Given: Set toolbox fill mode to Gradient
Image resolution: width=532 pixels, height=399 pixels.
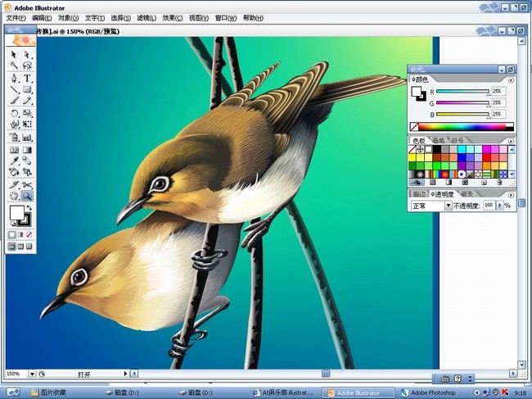Looking at the screenshot, I should point(20,234).
